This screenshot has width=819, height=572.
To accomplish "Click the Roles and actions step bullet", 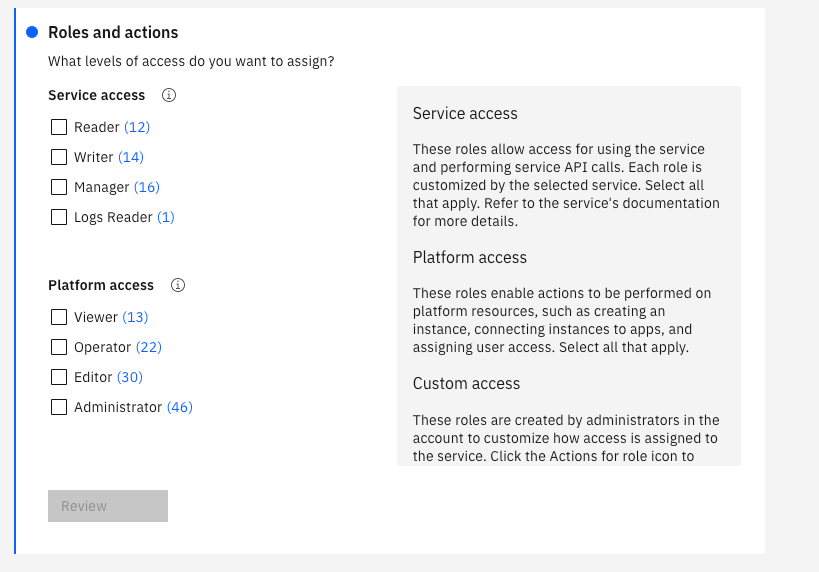I will coord(32,32).
